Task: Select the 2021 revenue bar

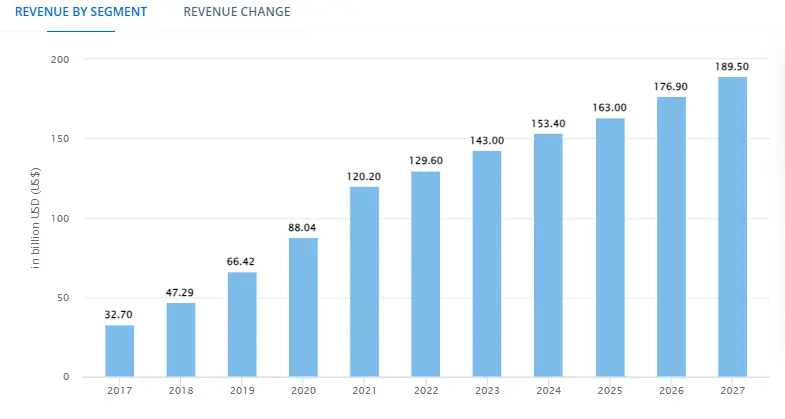Action: coord(364,282)
